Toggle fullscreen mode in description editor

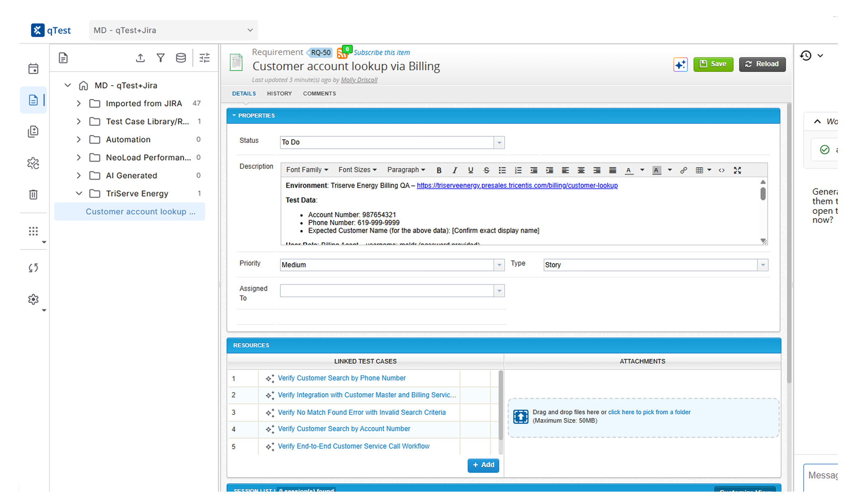(x=737, y=170)
